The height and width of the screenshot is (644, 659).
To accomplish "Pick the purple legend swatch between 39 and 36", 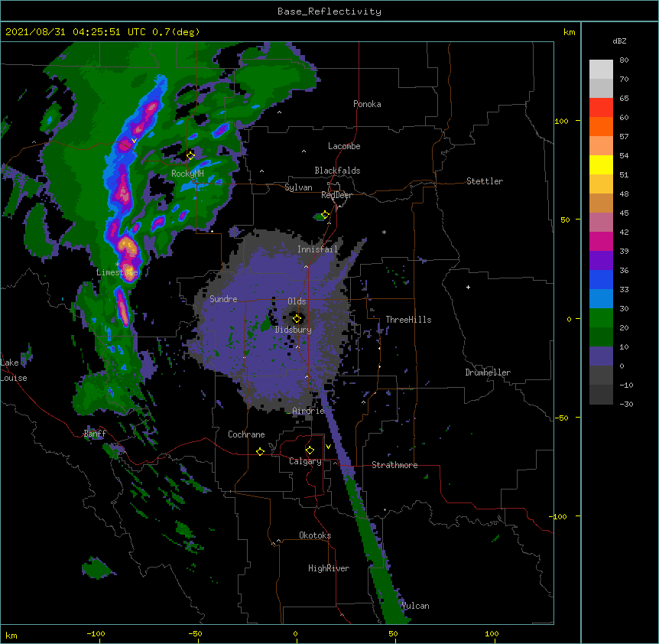I will [601, 261].
